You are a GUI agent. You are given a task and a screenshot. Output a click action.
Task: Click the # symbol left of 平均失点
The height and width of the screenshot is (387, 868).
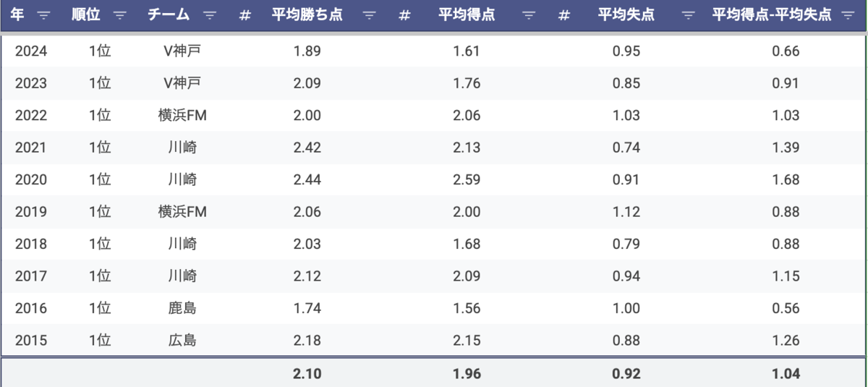[564, 15]
